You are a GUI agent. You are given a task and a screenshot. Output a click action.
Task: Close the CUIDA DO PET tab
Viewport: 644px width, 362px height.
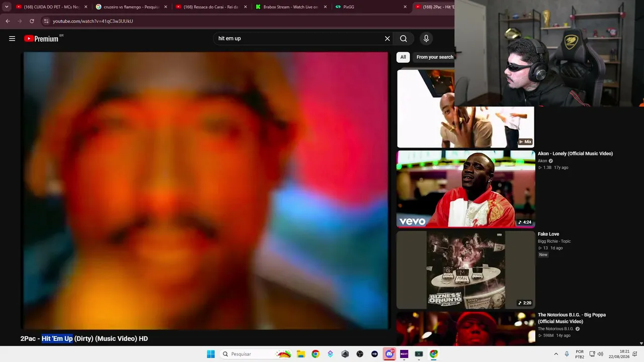click(x=86, y=7)
